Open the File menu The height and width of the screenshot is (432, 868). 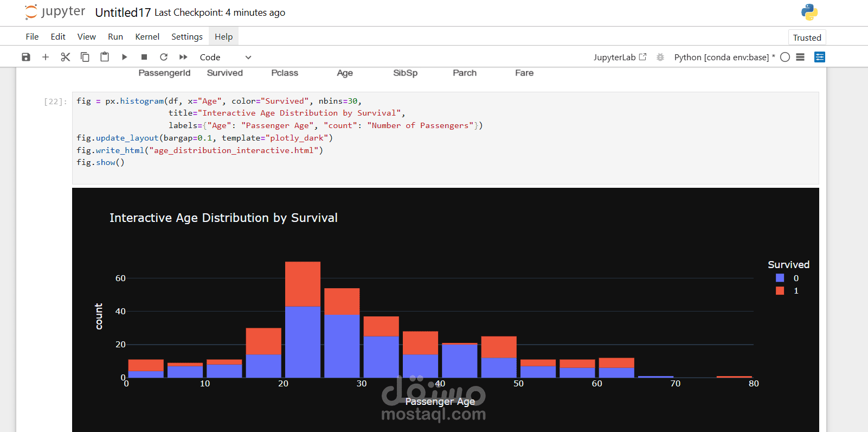pos(32,36)
